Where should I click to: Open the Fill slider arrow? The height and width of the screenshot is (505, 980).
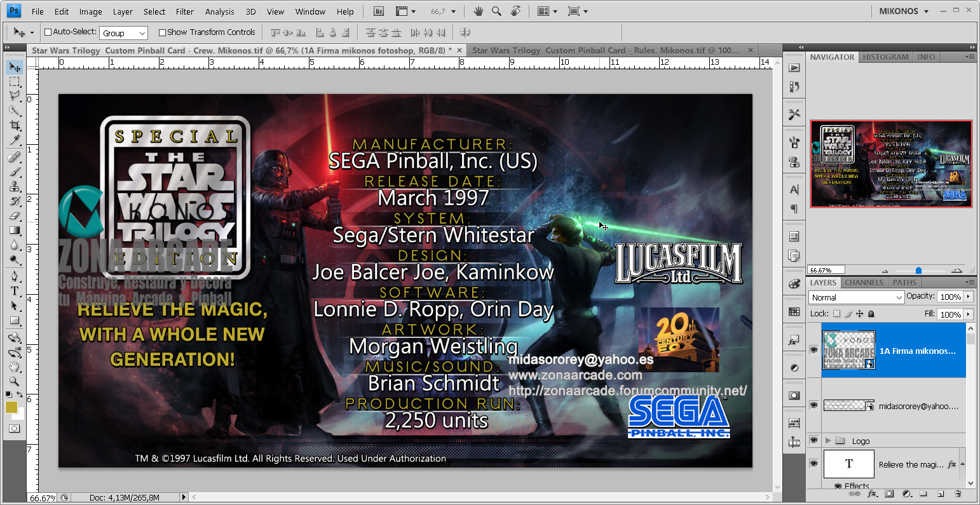click(x=969, y=314)
